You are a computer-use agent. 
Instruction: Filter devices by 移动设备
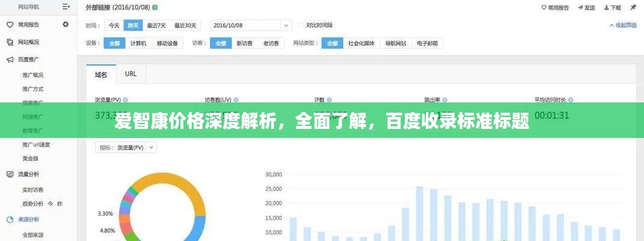click(x=167, y=43)
